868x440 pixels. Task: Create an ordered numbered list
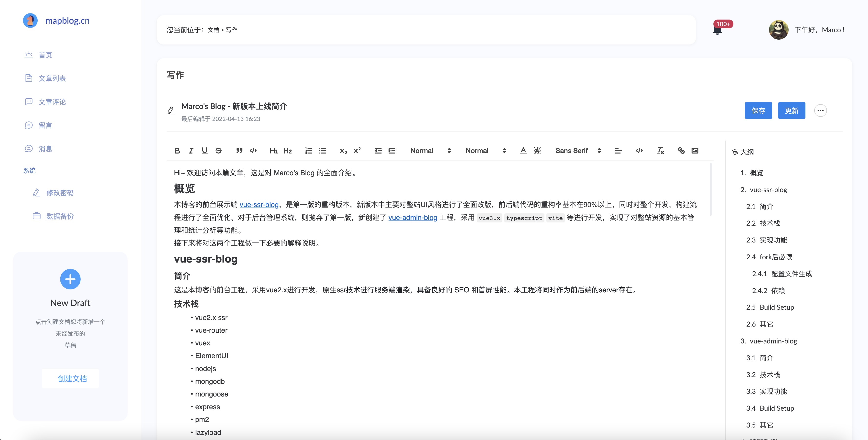(x=309, y=151)
